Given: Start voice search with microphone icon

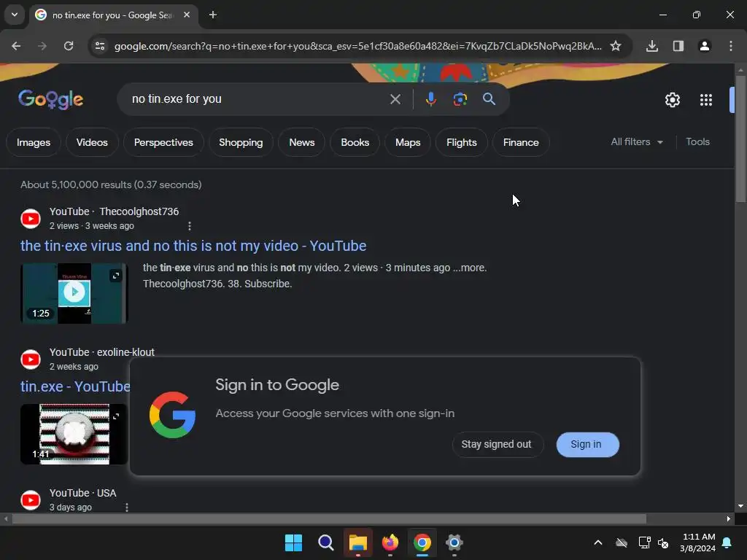Looking at the screenshot, I should [430, 99].
